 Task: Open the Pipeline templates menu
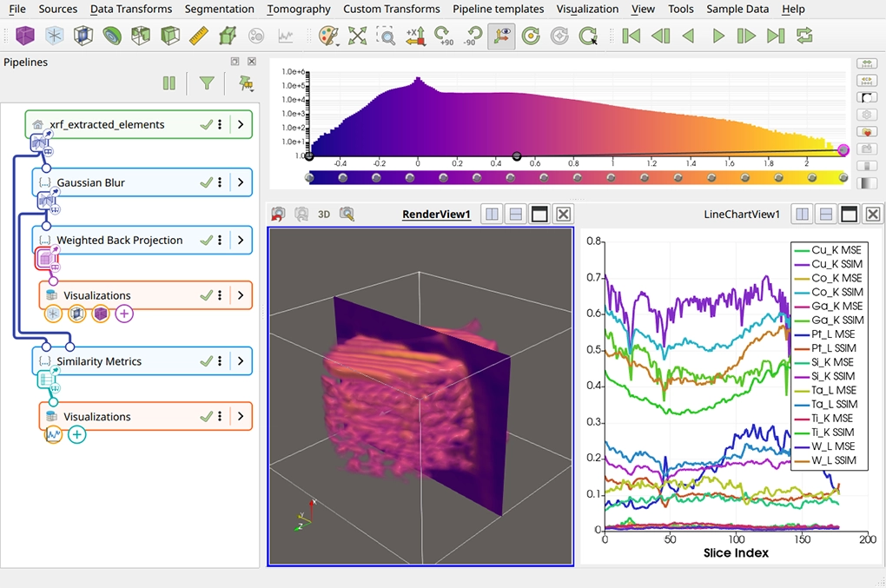(x=499, y=9)
